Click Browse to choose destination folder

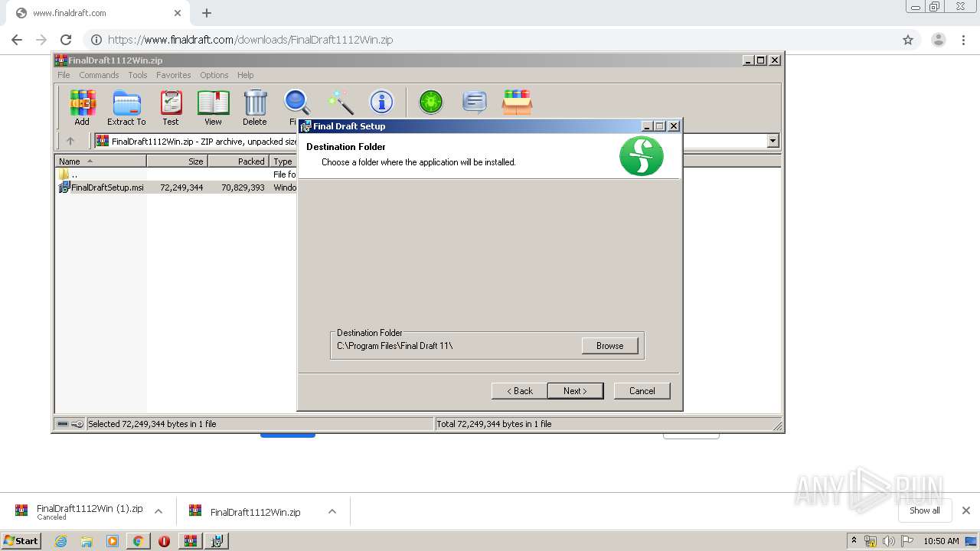tap(609, 346)
